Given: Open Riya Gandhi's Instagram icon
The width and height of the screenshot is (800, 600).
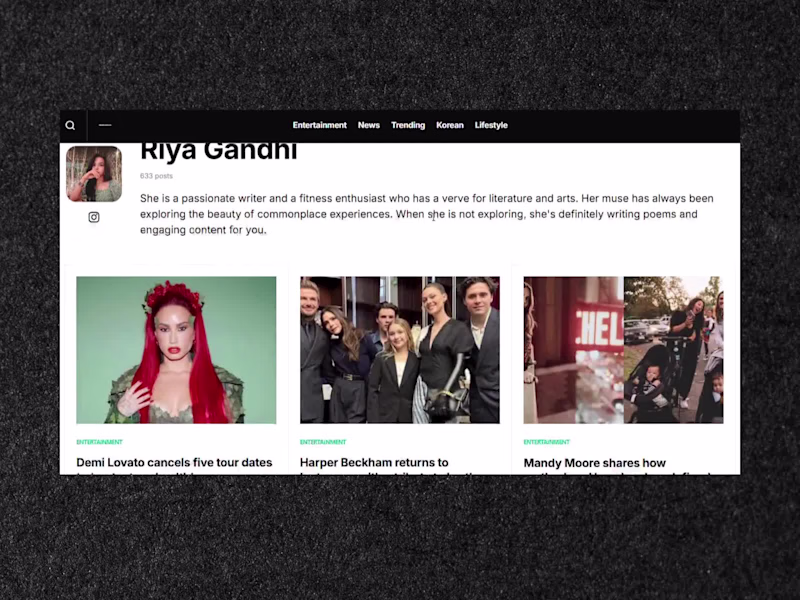Looking at the screenshot, I should point(94,217).
